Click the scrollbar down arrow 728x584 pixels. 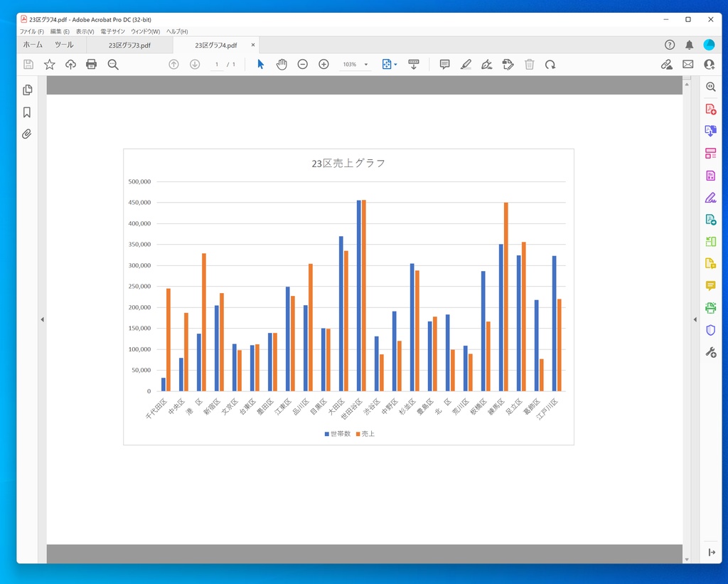pos(687,559)
